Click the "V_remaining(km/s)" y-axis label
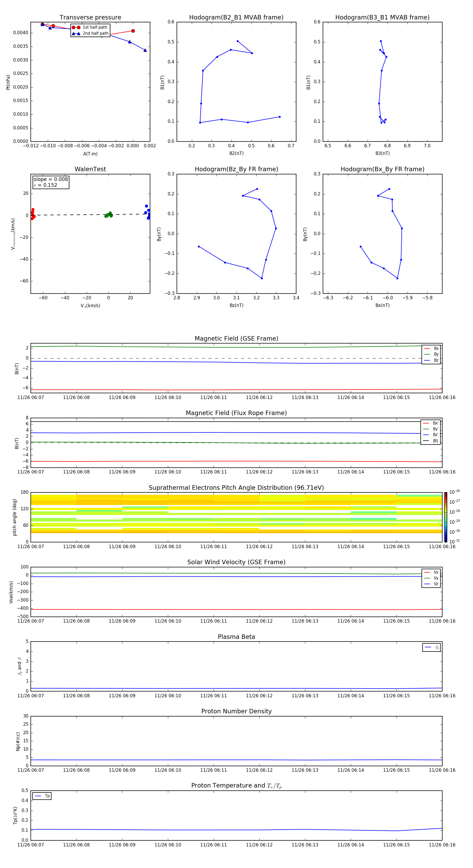Viewport: 473px width, 868px height. [13, 234]
